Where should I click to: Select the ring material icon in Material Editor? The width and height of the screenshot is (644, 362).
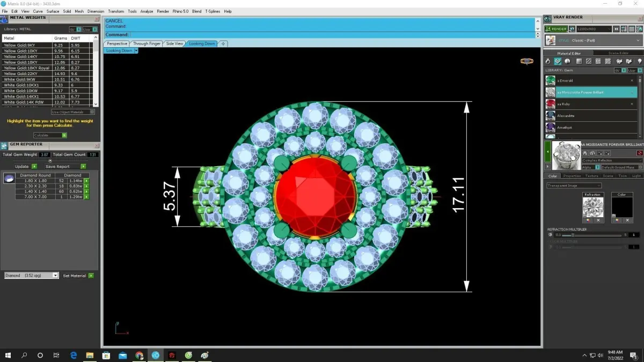coord(548,61)
